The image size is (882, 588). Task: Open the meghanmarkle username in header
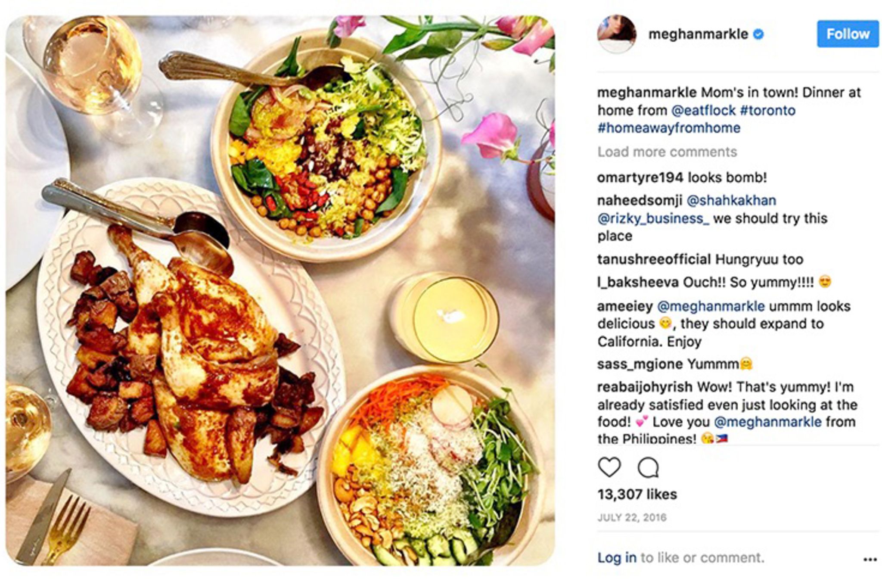[x=698, y=34]
